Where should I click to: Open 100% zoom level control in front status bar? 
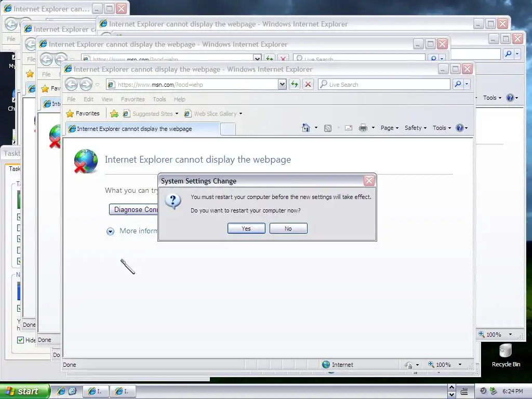[441, 365]
